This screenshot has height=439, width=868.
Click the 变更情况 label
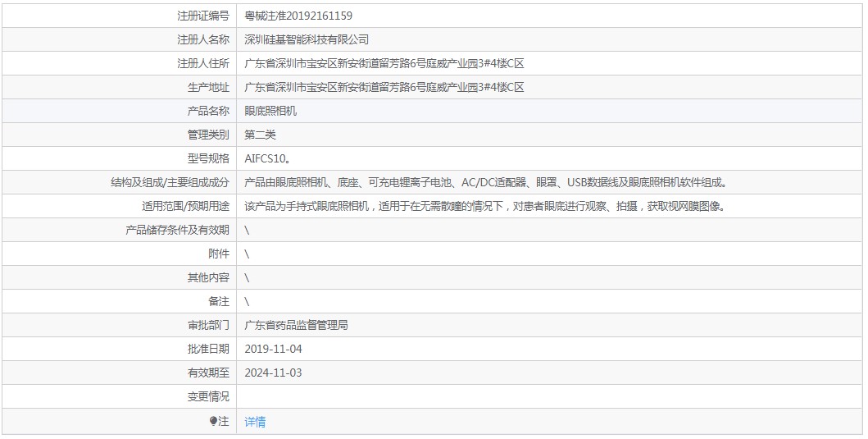tap(208, 396)
